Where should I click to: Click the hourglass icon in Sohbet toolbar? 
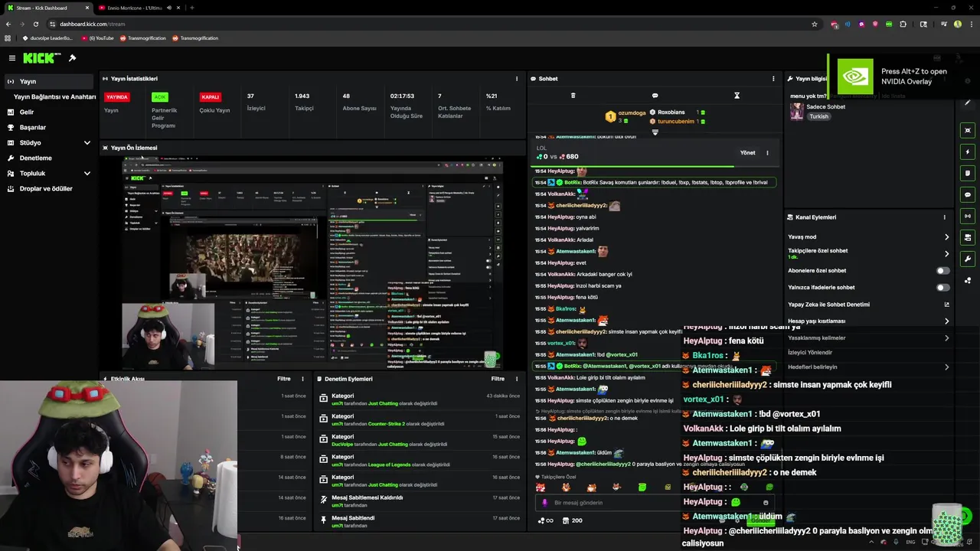click(x=737, y=96)
